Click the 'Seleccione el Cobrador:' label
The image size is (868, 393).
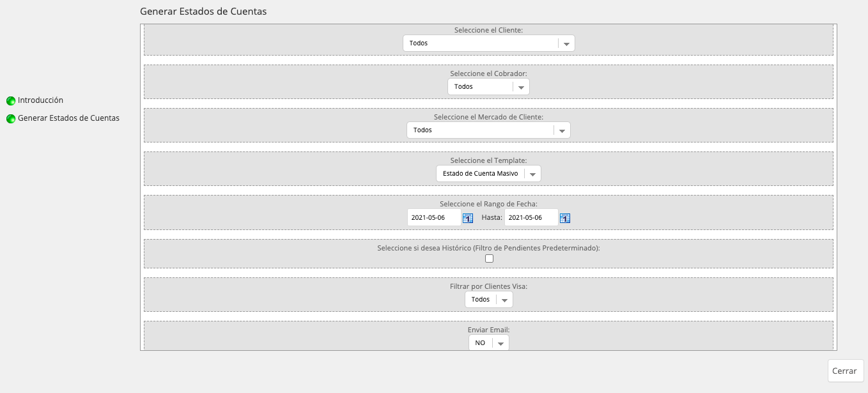tap(489, 73)
